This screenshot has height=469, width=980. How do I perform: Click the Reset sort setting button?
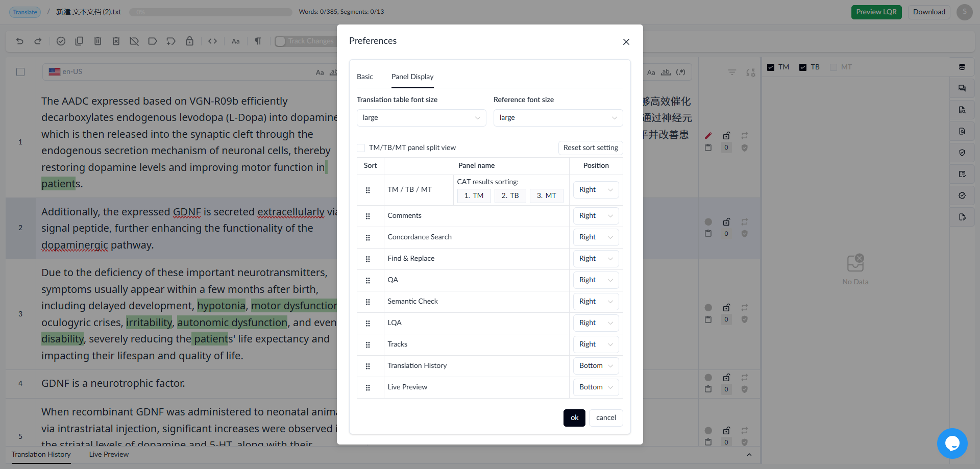click(x=591, y=148)
